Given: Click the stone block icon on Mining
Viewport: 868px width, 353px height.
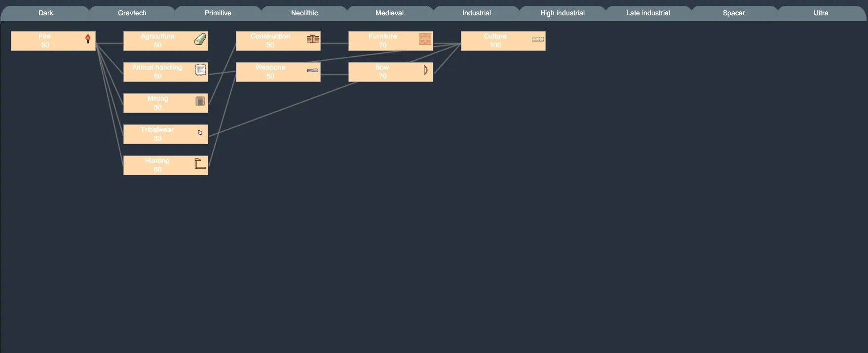Looking at the screenshot, I should coord(200,101).
